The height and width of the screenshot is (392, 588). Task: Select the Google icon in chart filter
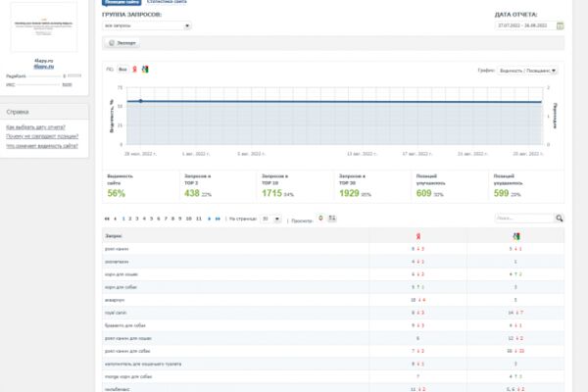tap(145, 70)
